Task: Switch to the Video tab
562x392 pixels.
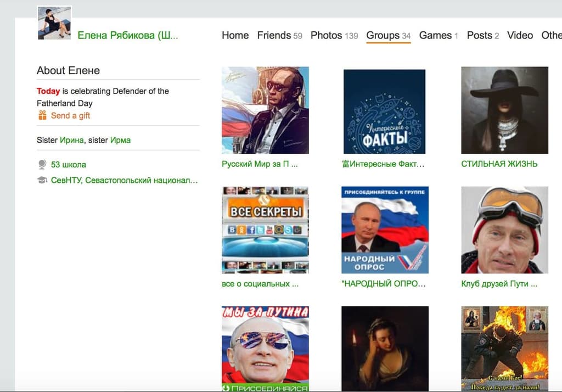Action: coord(520,35)
